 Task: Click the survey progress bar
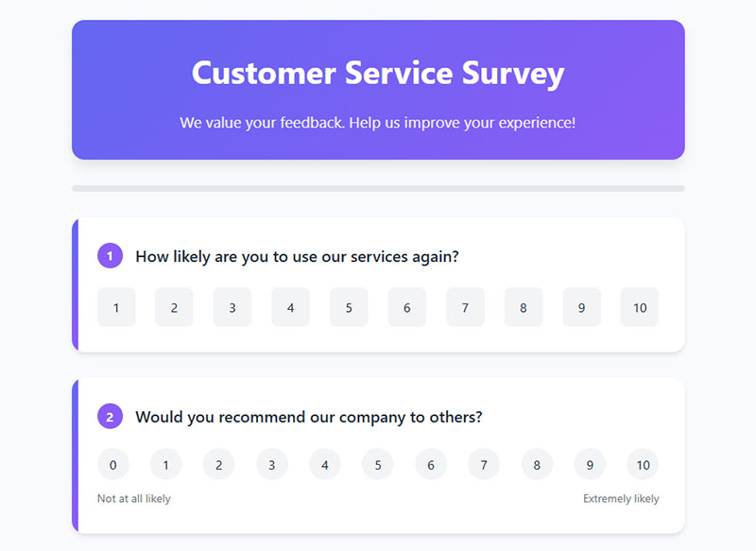click(x=378, y=188)
